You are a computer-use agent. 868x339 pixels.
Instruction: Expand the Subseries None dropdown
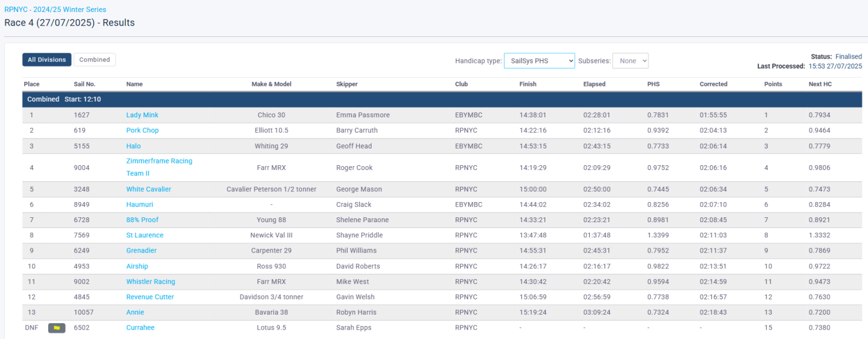[x=630, y=61]
